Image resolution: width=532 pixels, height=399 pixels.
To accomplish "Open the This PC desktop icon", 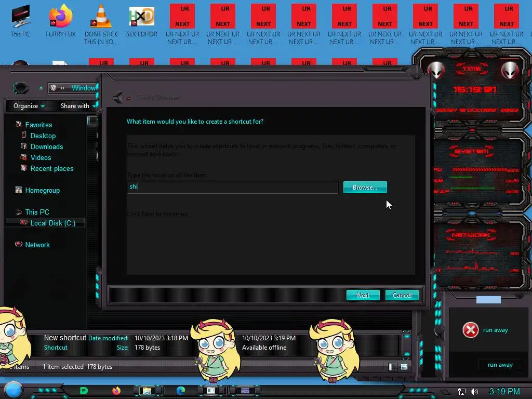I will [x=20, y=20].
